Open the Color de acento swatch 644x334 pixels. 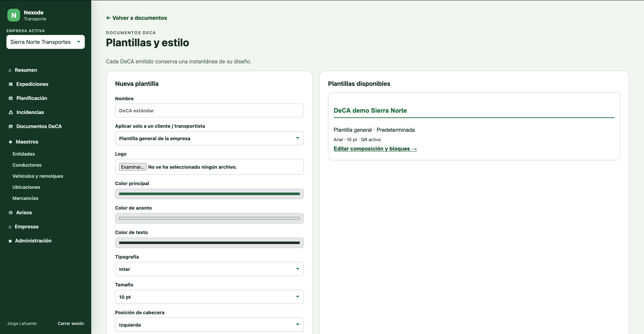(x=209, y=218)
